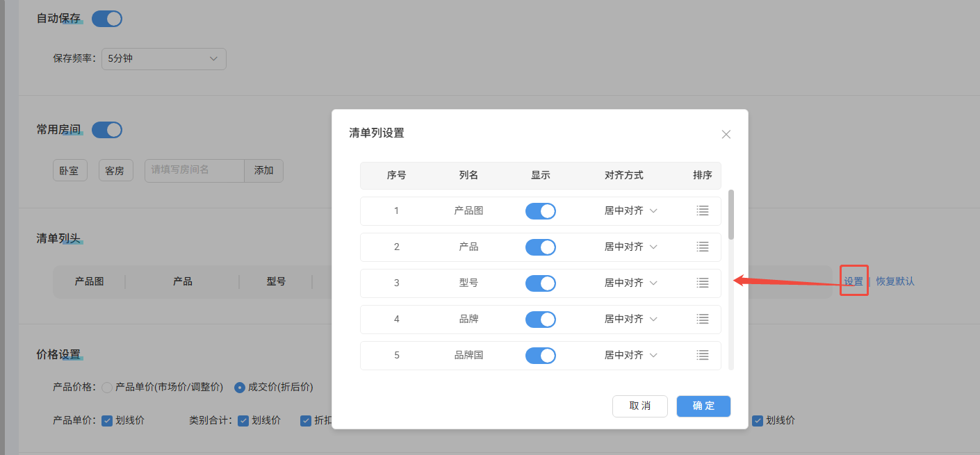The width and height of the screenshot is (980, 455).
Task: Uncheck 划线价 checkbox next to 类别合计
Action: [x=243, y=420]
